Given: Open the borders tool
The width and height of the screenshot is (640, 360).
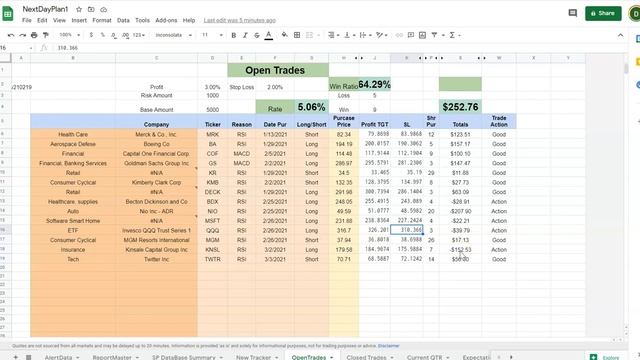Looking at the screenshot, I should pyautogui.click(x=297, y=36).
